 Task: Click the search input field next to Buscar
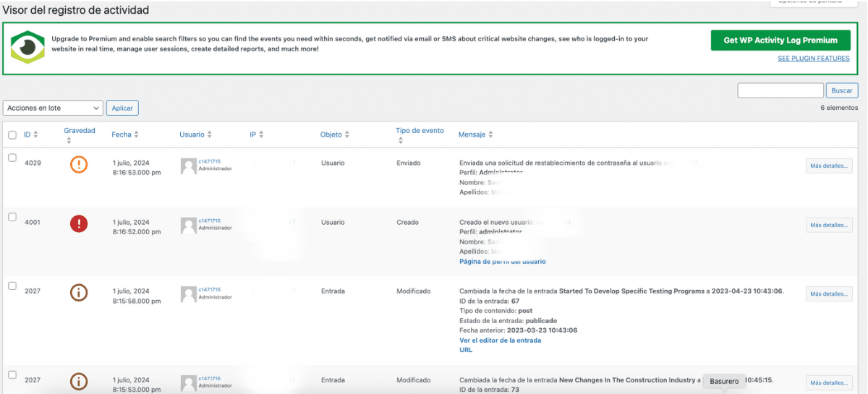[780, 90]
